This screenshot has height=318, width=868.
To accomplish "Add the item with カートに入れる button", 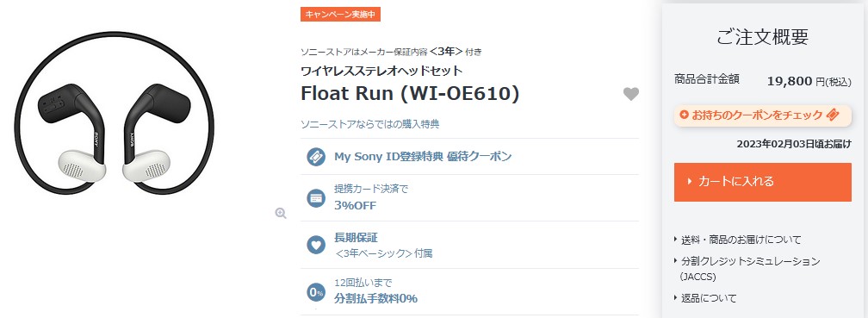I will pos(762,182).
